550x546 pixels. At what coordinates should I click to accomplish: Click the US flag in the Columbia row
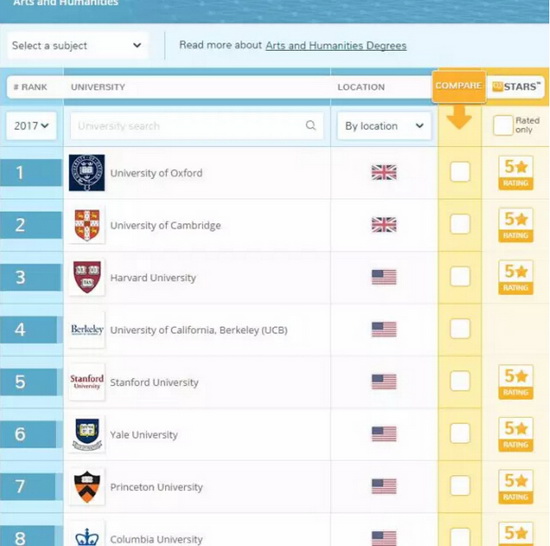(384, 538)
